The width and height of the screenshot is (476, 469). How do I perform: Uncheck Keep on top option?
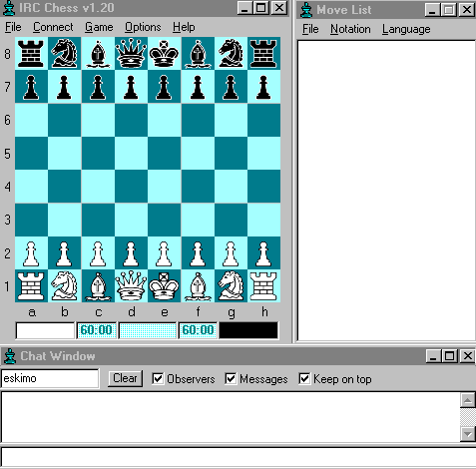304,378
